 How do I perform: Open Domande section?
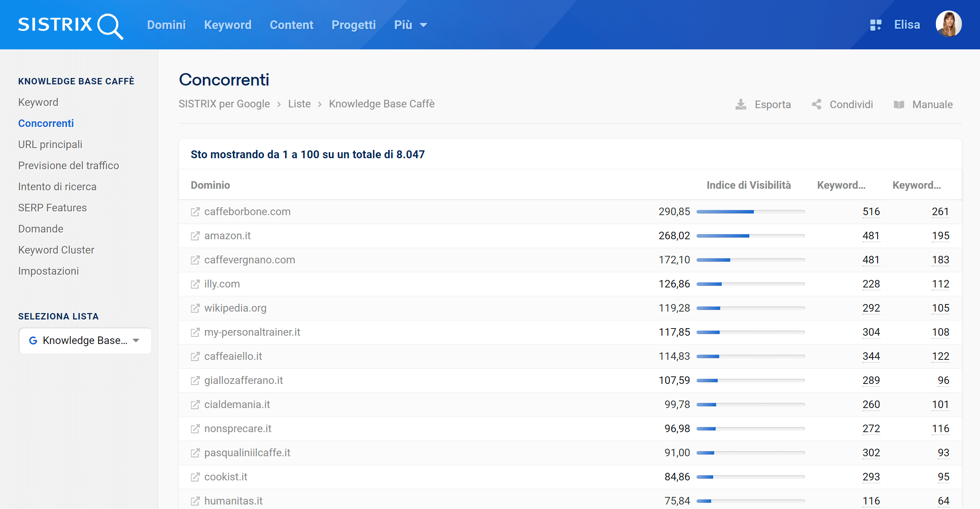(x=41, y=229)
